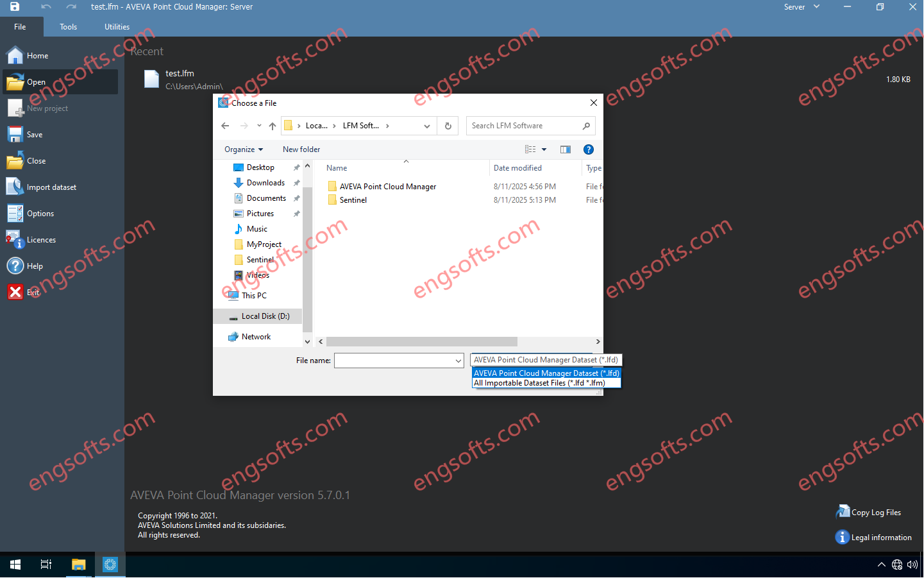
Task: Open the Organize menu
Action: point(244,149)
